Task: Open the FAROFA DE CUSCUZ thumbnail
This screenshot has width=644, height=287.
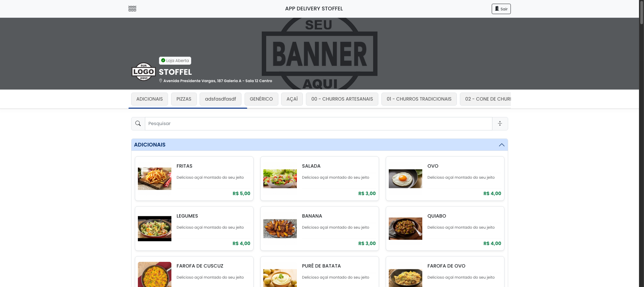Action: (x=155, y=275)
